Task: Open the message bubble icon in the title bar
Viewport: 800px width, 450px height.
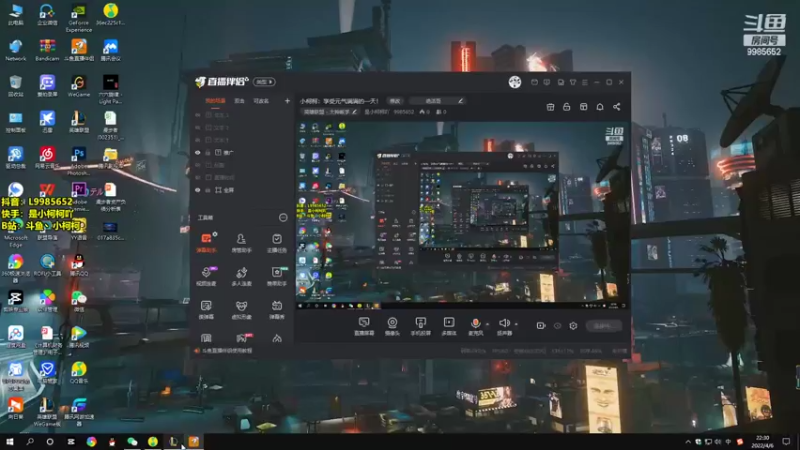Action: tap(546, 82)
